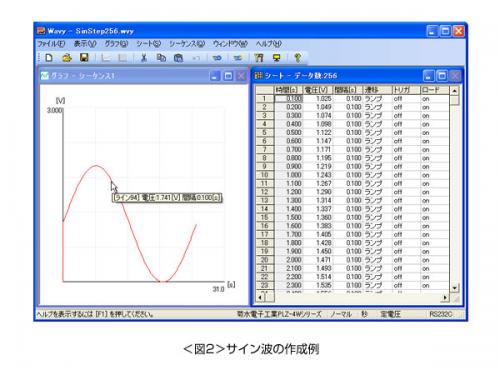Open the シーケンス menu
Viewport: 500px width, 375px height.
(x=187, y=44)
